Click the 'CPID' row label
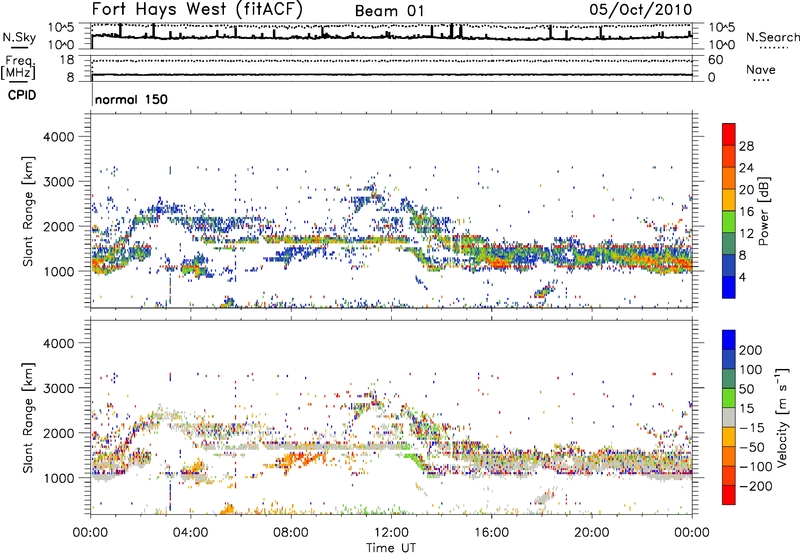The height and width of the screenshot is (554, 800). pos(22,95)
